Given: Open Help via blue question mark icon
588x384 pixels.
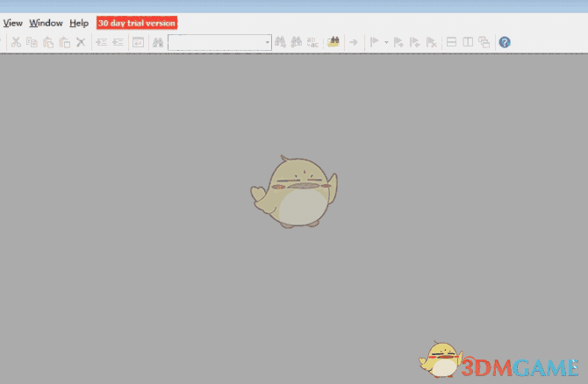Looking at the screenshot, I should [x=505, y=42].
